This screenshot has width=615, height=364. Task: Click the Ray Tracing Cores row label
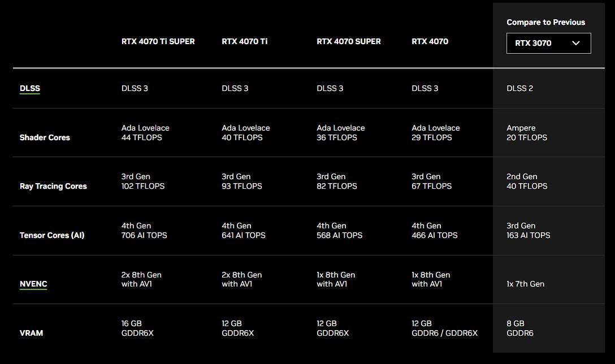coord(53,186)
